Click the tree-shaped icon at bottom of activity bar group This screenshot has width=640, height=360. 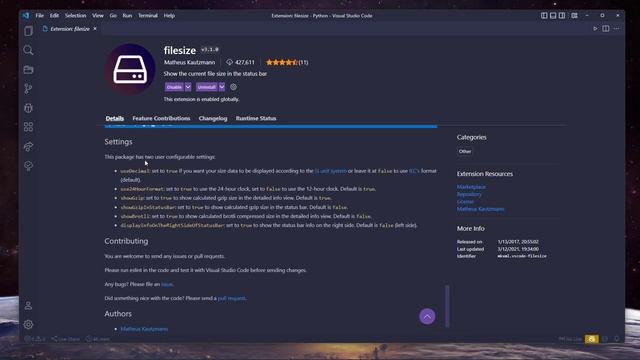pyautogui.click(x=28, y=166)
